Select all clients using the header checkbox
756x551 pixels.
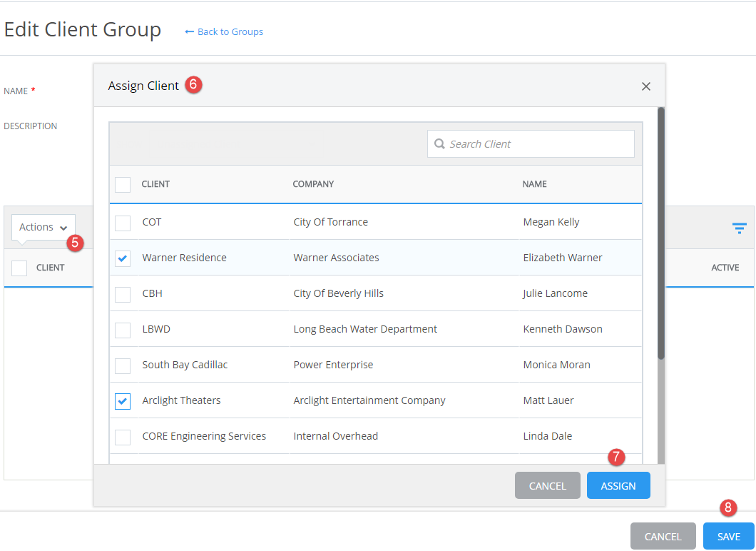[x=122, y=184]
